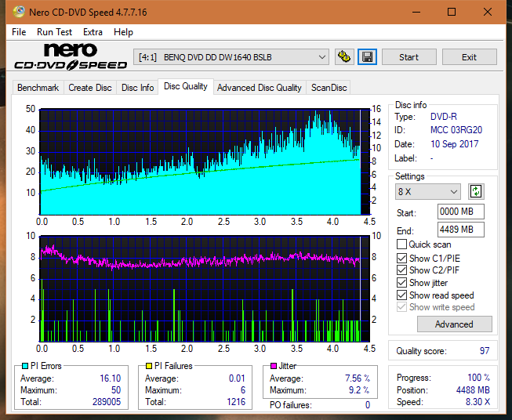The height and width of the screenshot is (420, 512).
Task: Click the greyed Show write speed checkbox
Action: click(401, 307)
